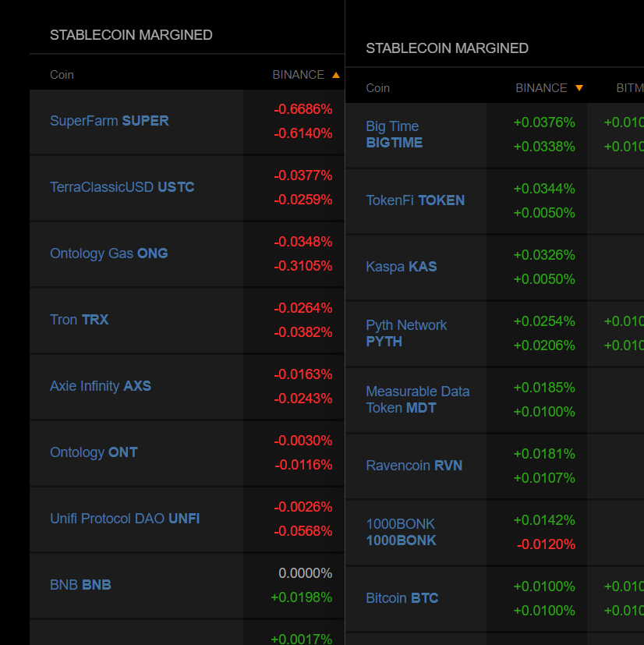Click TOKEN predicted rate +0.0050%
Viewport: 644px width, 645px height.
(544, 213)
